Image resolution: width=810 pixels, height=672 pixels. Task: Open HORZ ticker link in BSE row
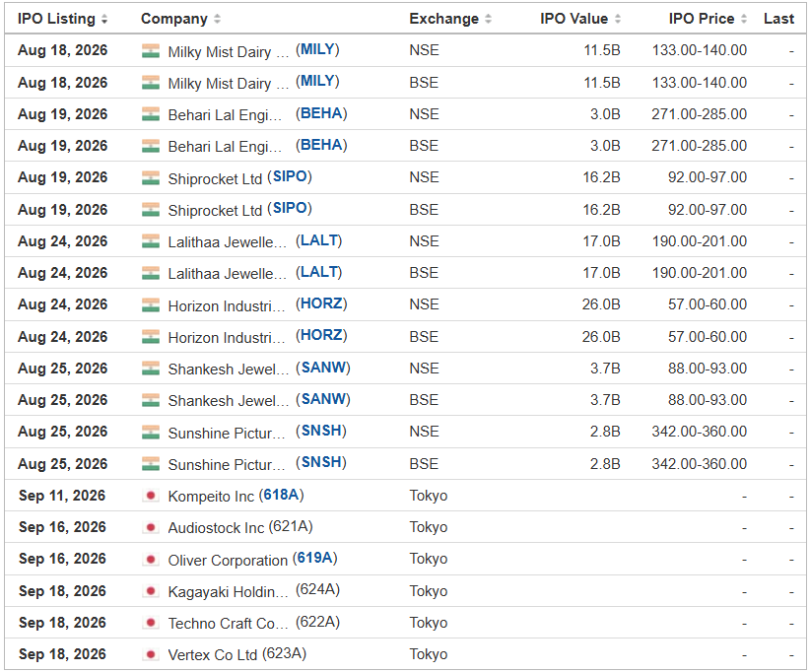(x=321, y=335)
